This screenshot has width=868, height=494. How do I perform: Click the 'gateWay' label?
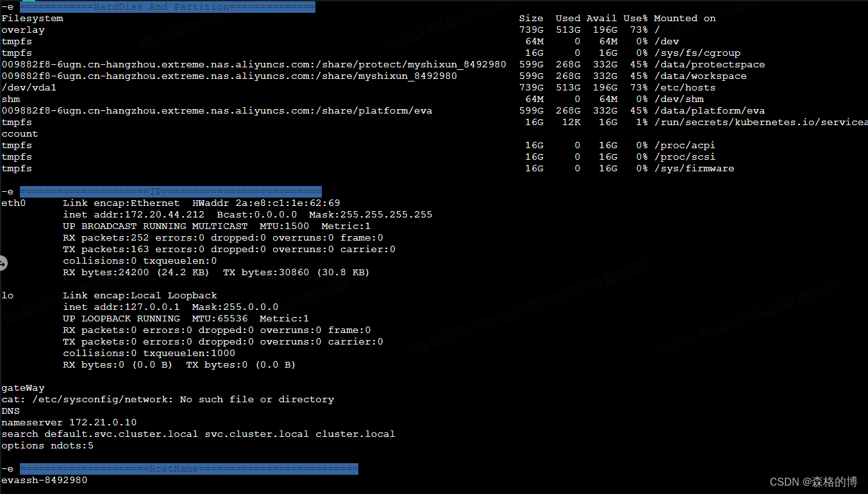coord(23,388)
